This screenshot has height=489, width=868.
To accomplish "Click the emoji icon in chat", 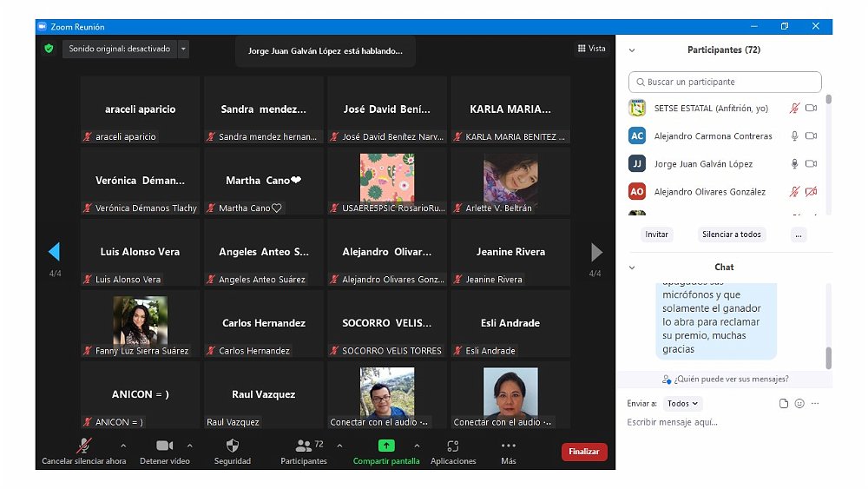I will 799,404.
